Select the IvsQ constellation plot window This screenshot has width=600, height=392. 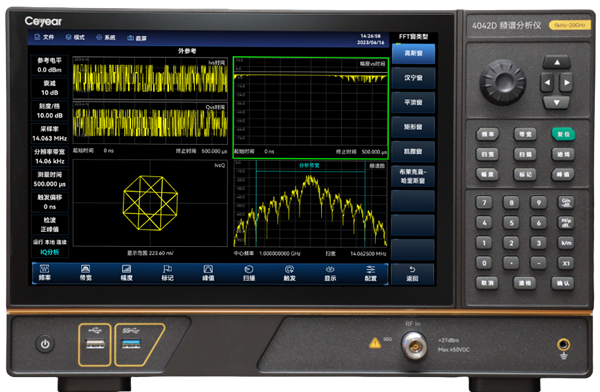point(150,203)
